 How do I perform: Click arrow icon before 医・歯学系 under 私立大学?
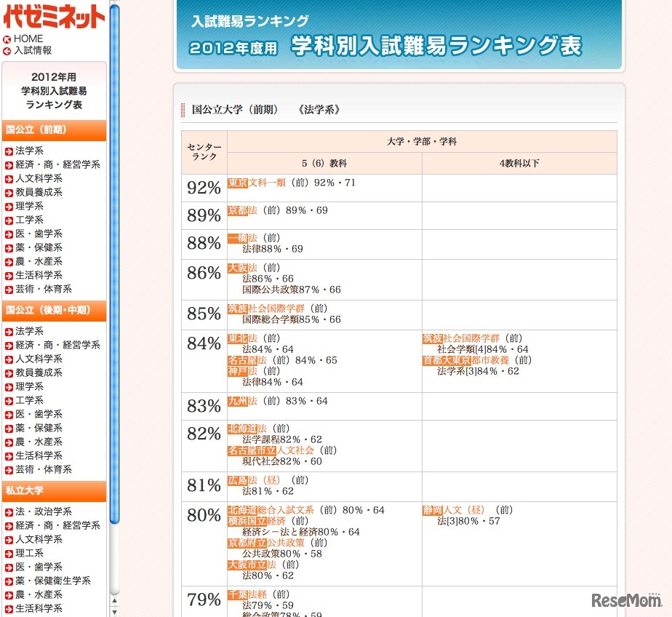(9, 568)
